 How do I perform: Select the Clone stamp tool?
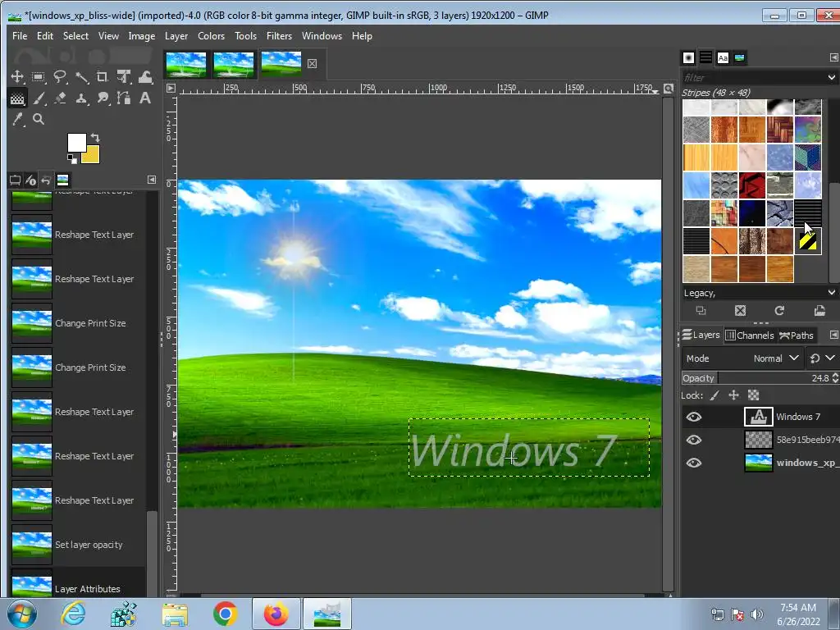[x=81, y=98]
